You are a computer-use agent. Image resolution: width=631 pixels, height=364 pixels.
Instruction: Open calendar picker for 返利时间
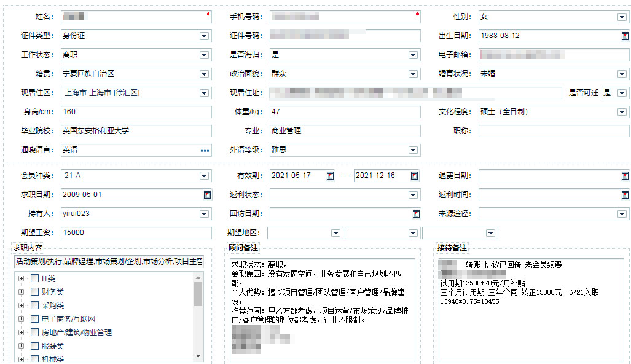click(x=625, y=195)
